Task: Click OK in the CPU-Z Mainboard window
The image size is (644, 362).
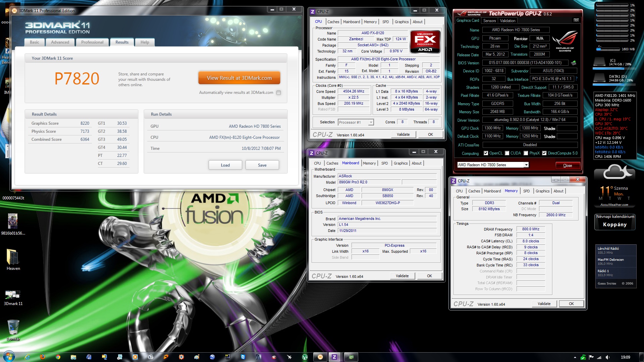Action: (429, 276)
